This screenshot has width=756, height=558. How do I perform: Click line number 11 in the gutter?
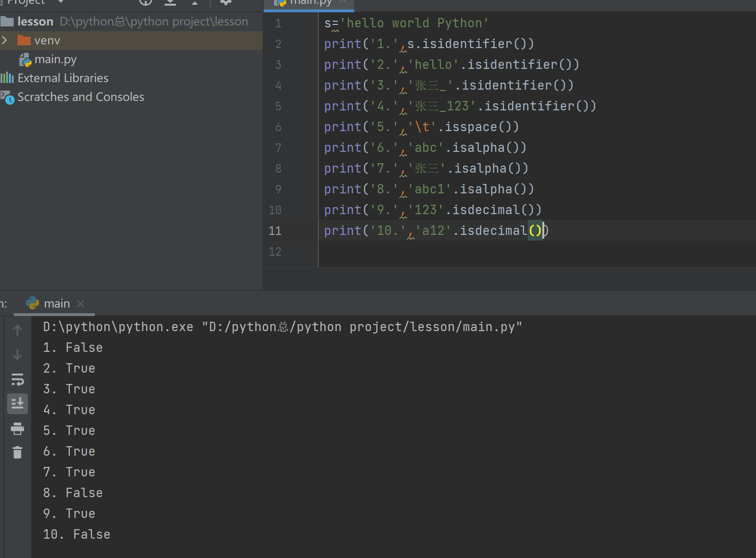click(x=275, y=231)
